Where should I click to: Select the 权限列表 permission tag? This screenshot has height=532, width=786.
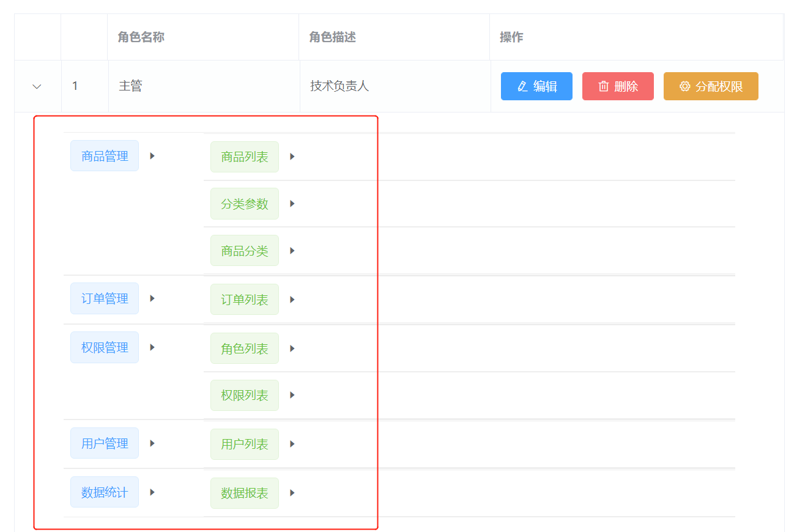coord(244,395)
